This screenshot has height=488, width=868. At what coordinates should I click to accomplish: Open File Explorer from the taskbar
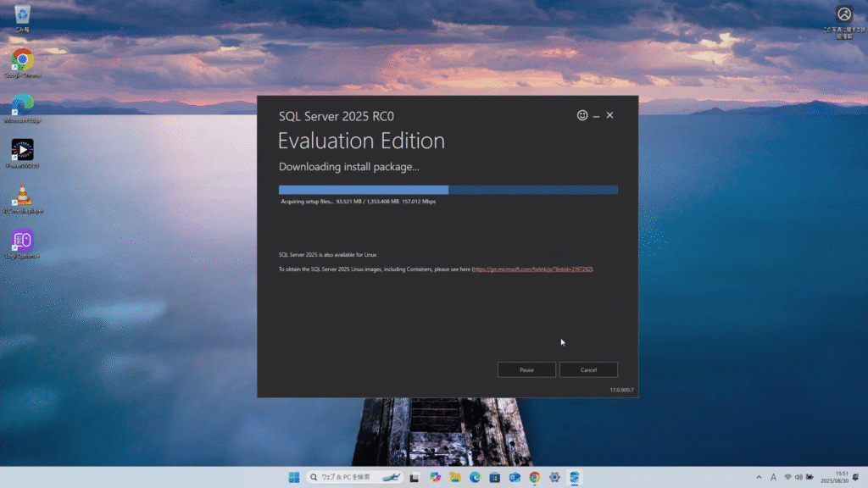tap(455, 477)
